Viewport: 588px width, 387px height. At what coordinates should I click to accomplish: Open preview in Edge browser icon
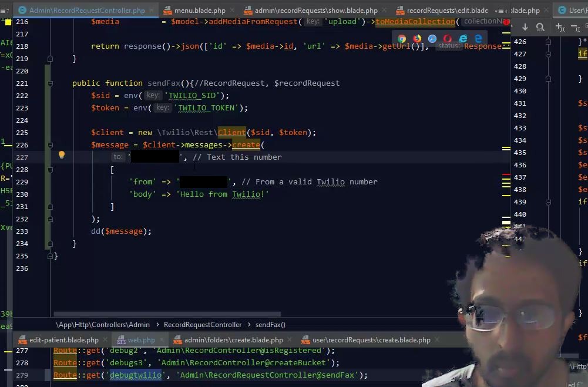[x=478, y=39]
